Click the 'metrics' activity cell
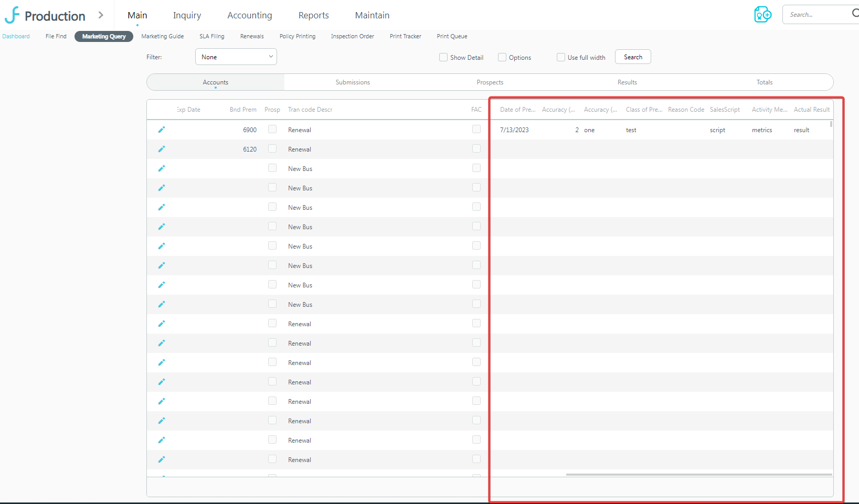859x504 pixels. (x=762, y=130)
